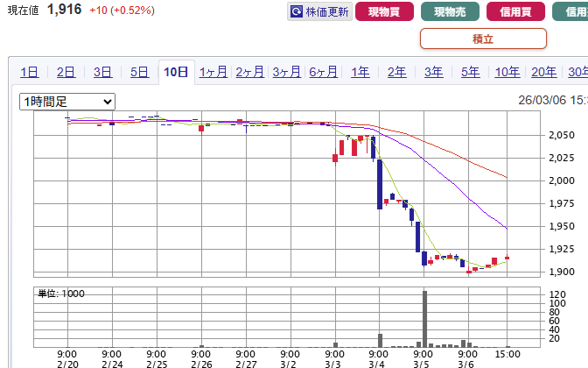Click the 信用買 margin buy button
This screenshot has width=588, height=368.
(x=515, y=12)
